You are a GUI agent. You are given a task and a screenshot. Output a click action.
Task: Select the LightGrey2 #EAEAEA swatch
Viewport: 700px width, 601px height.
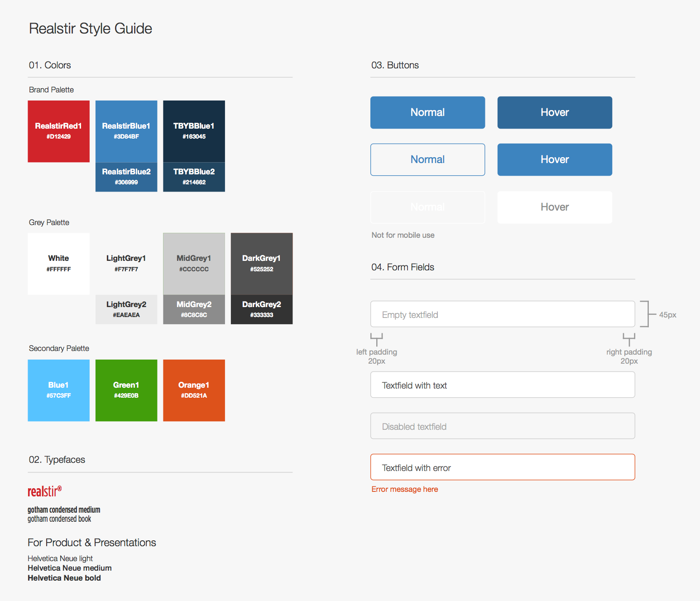coord(126,309)
